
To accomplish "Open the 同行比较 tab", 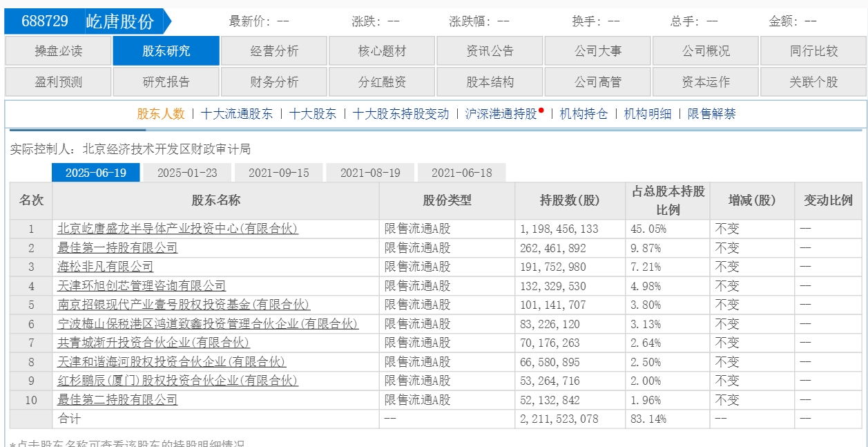I will pyautogui.click(x=813, y=51).
